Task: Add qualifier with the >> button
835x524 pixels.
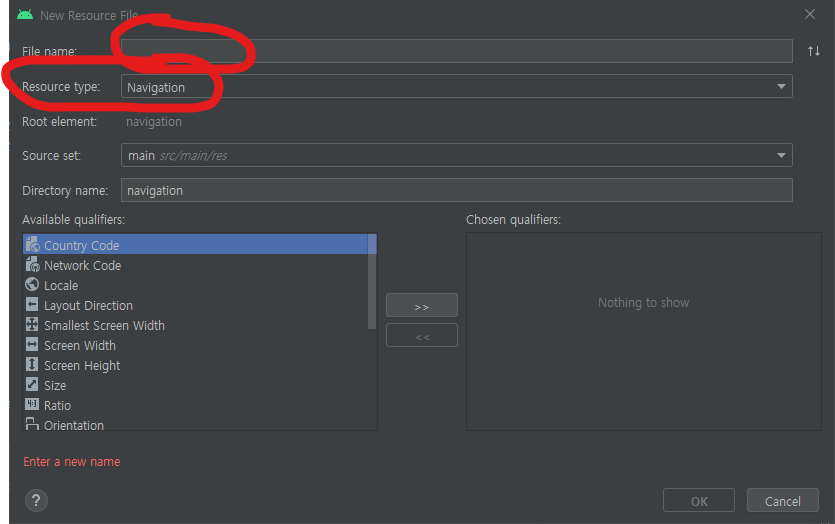Action: click(x=422, y=305)
